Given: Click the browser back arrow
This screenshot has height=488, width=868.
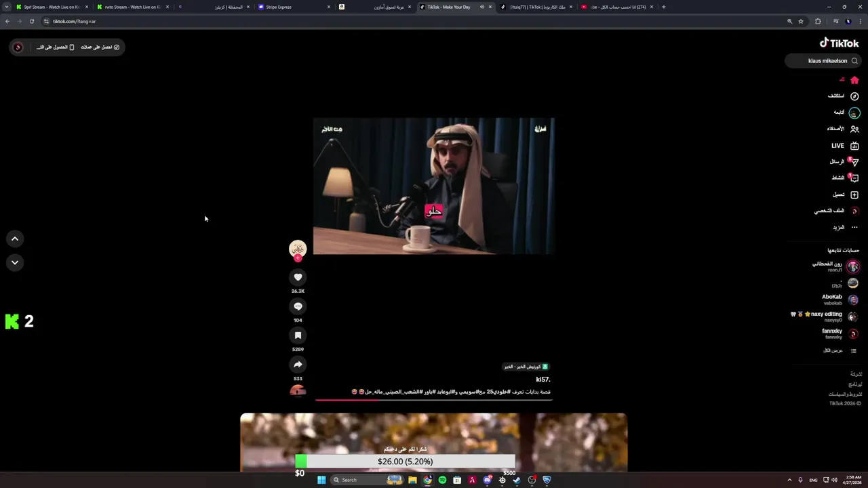Looking at the screenshot, I should pos(7,21).
